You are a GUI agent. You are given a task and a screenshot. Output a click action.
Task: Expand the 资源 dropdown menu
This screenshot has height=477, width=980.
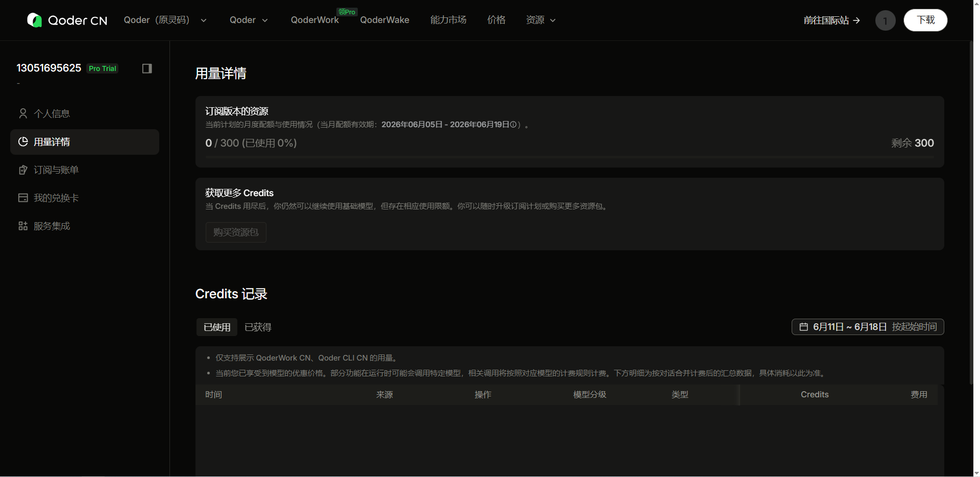coord(541,20)
